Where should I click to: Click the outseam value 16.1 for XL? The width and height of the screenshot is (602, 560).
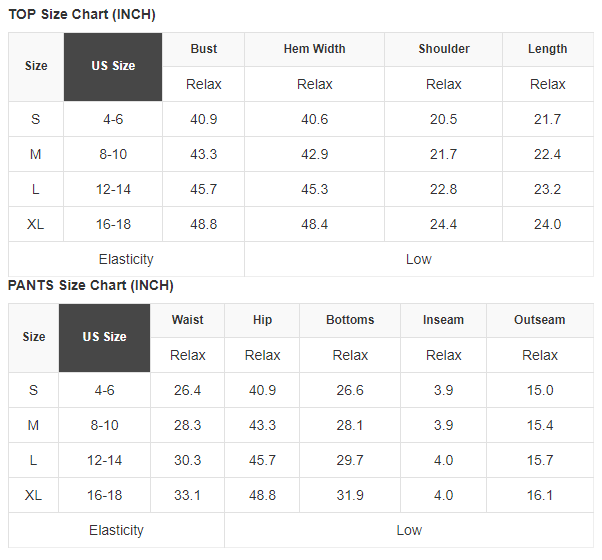coord(540,496)
